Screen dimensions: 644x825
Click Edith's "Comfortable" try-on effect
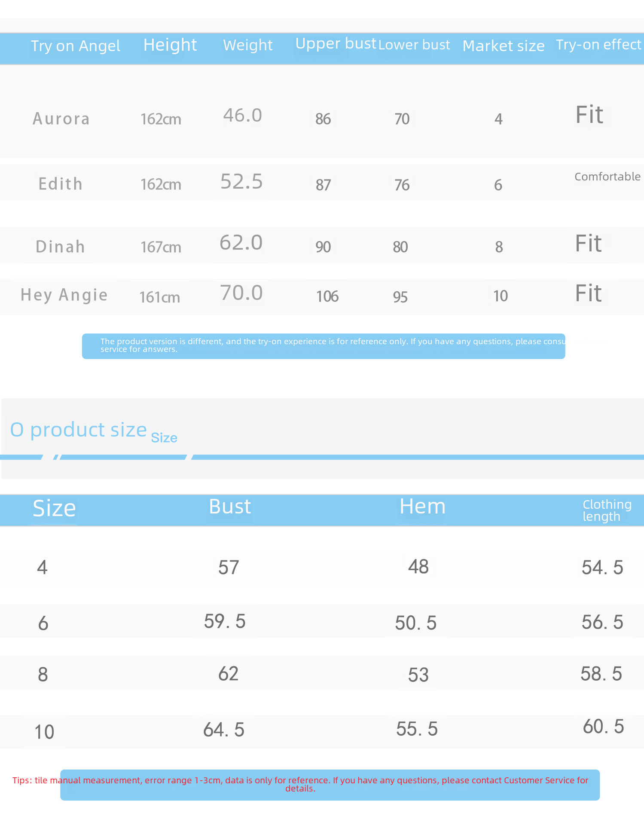[x=607, y=177]
